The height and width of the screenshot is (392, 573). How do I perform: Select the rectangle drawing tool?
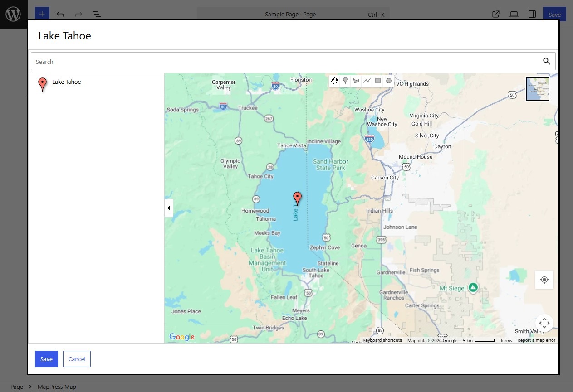tap(378, 81)
